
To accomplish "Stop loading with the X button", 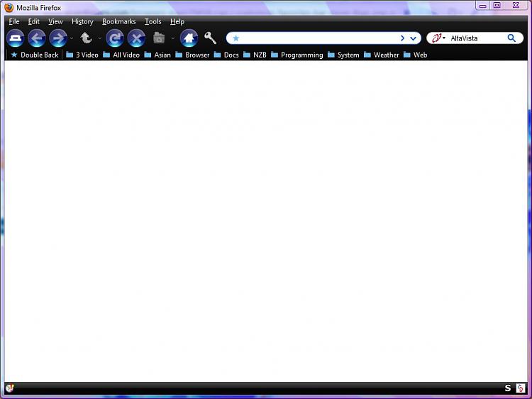I will tap(136, 38).
